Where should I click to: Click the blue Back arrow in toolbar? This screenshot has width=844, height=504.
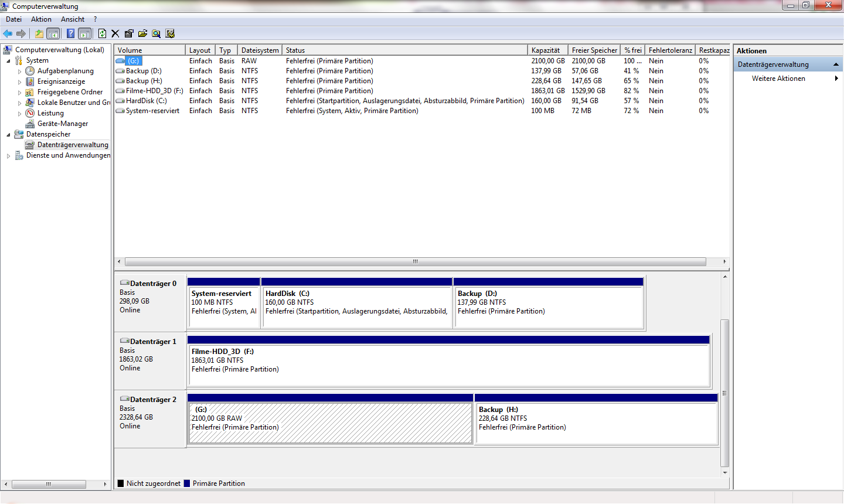[8, 33]
